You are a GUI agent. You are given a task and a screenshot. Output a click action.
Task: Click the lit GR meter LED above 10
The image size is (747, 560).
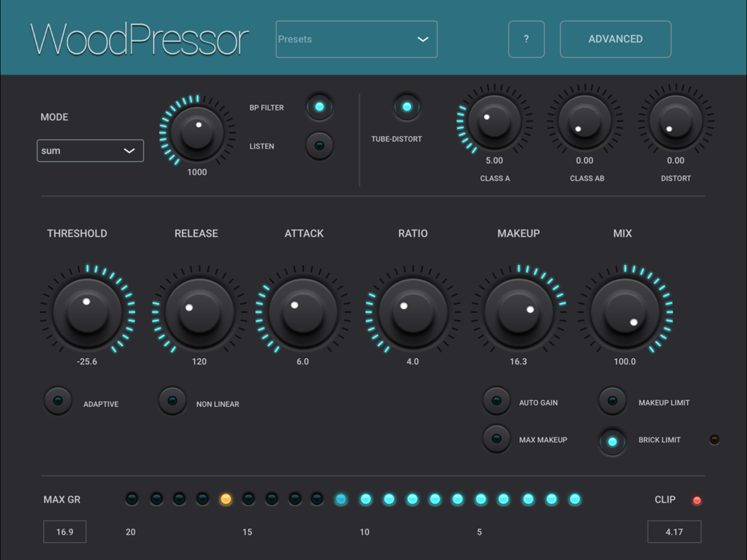click(366, 499)
